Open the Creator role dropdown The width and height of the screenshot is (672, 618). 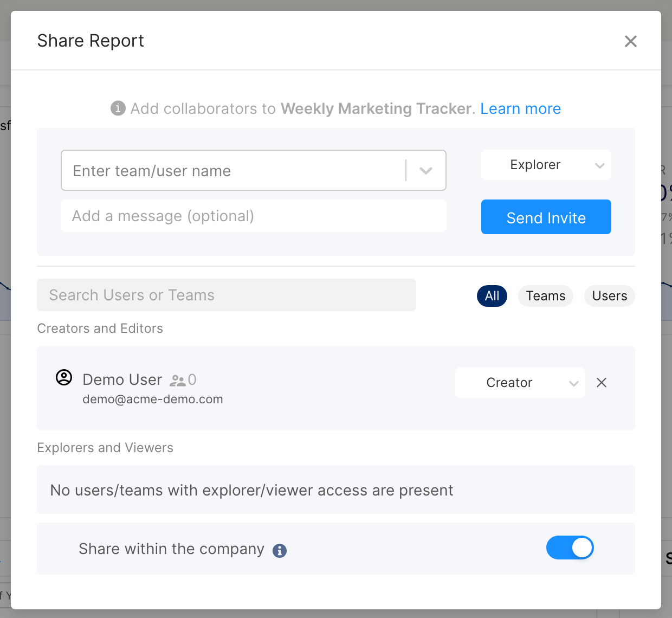point(520,383)
